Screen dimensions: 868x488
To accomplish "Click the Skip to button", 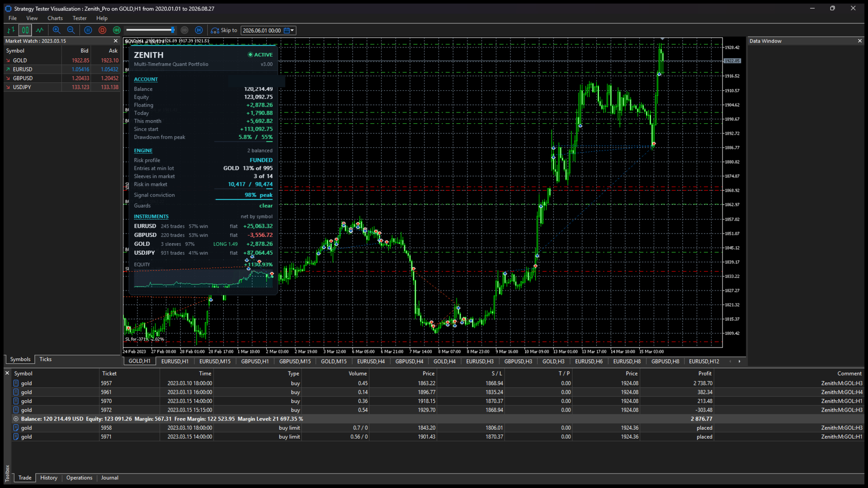I will (224, 30).
